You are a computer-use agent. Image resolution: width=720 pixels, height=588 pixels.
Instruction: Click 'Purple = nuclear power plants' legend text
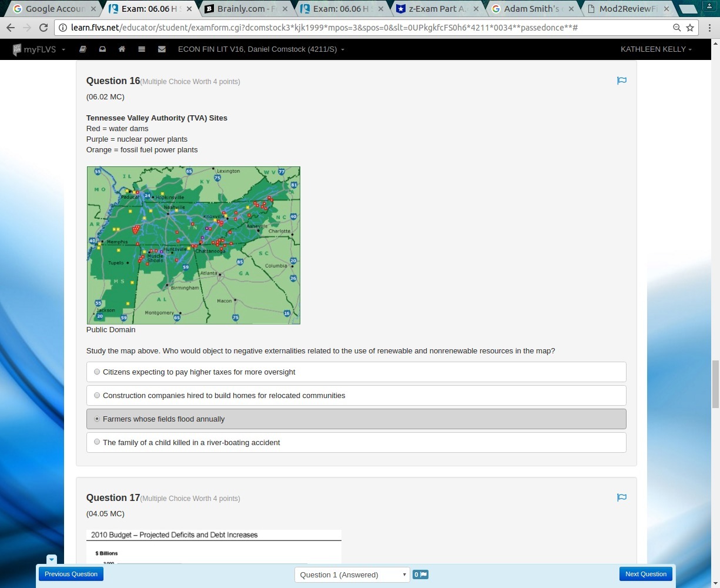click(x=137, y=139)
